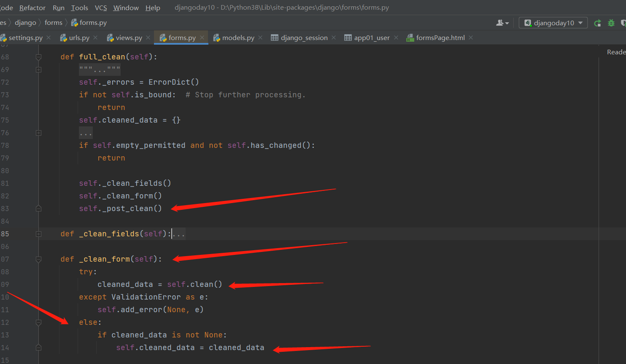Open the djangoday10 run configuration dropdown
This screenshot has width=626, height=364.
553,23
